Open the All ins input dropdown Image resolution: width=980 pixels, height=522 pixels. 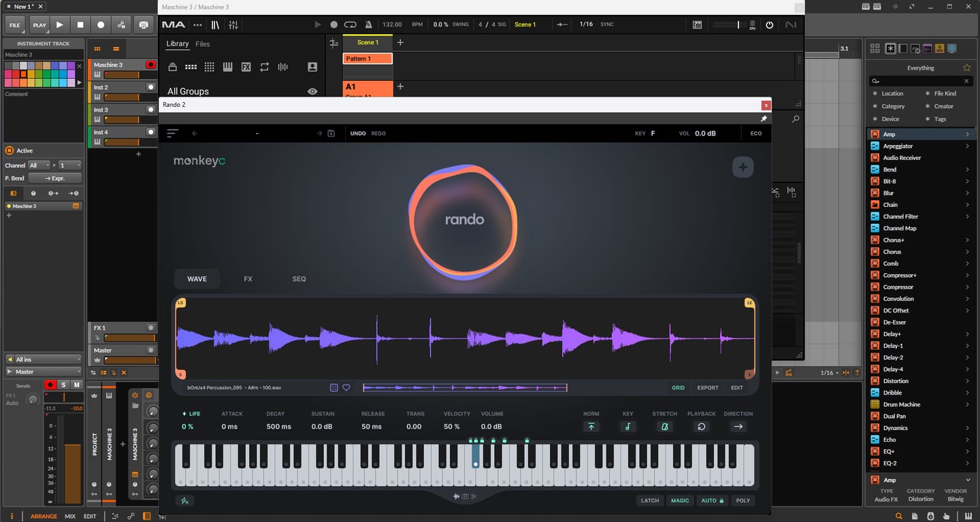point(44,359)
